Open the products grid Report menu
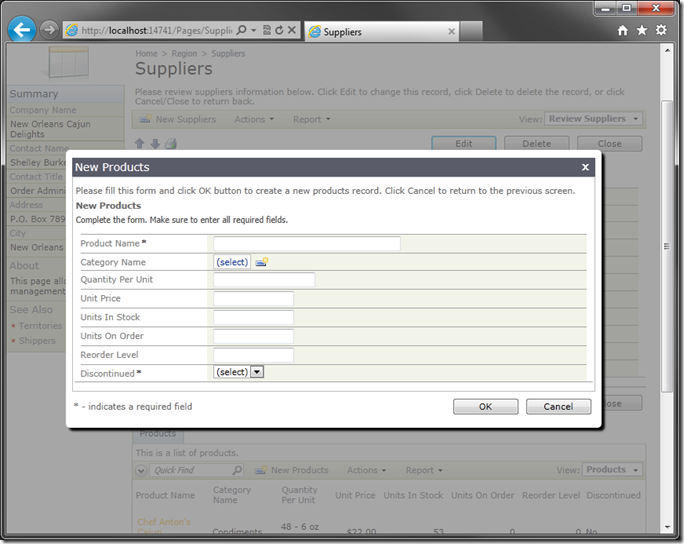The width and height of the screenshot is (684, 544). click(424, 470)
